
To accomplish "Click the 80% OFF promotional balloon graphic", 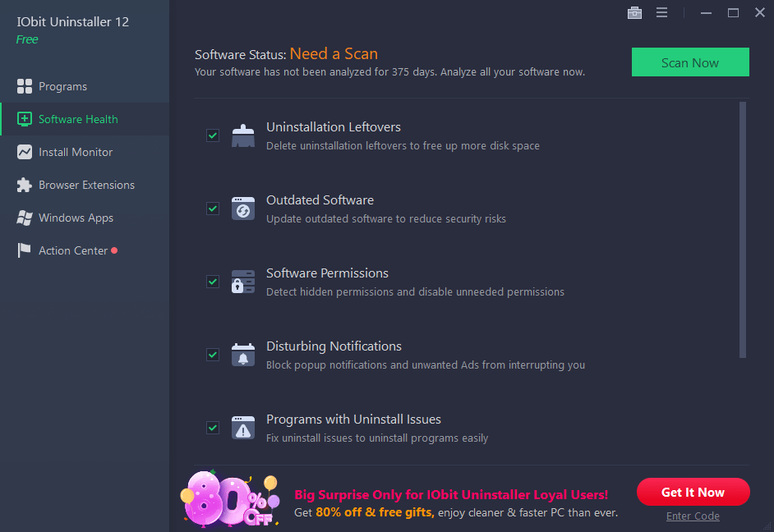I will pyautogui.click(x=230, y=498).
